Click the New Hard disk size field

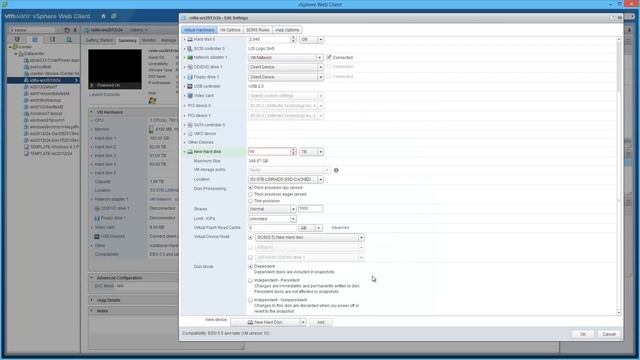tap(269, 151)
